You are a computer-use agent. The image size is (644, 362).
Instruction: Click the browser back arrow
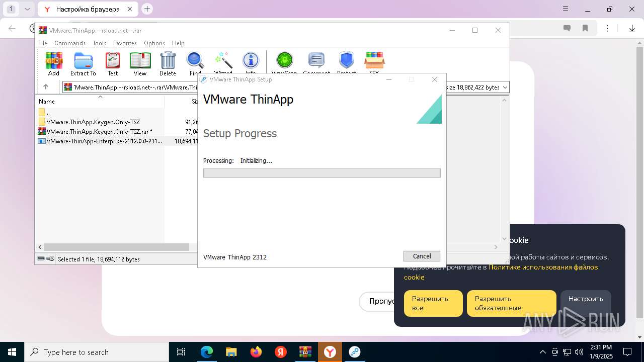pos(13,29)
